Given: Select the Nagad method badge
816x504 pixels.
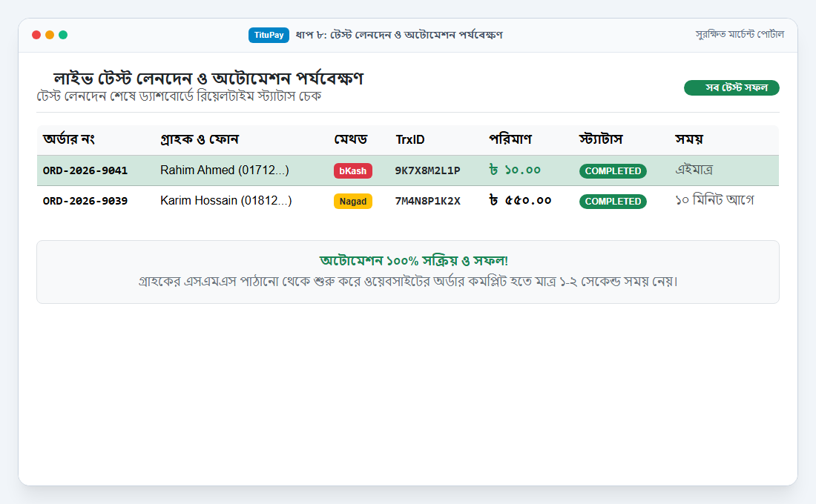Looking at the screenshot, I should pyautogui.click(x=353, y=202).
